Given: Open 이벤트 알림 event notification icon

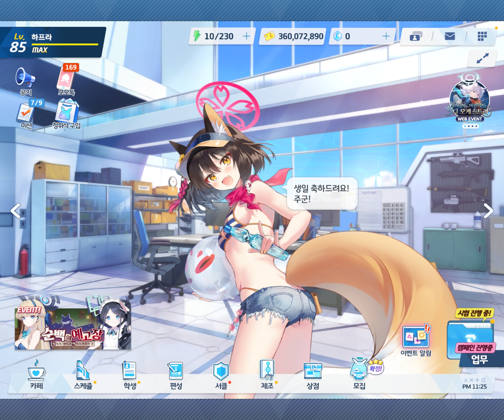Looking at the screenshot, I should 416,340.
